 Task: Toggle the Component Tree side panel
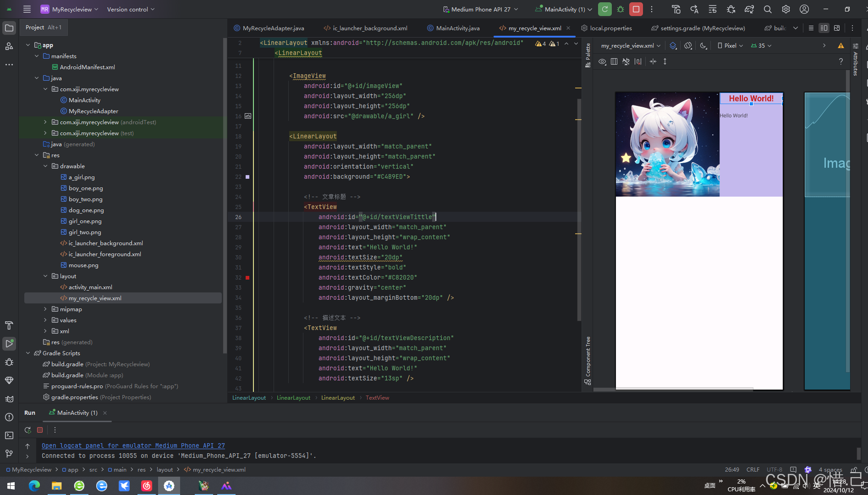point(588,361)
